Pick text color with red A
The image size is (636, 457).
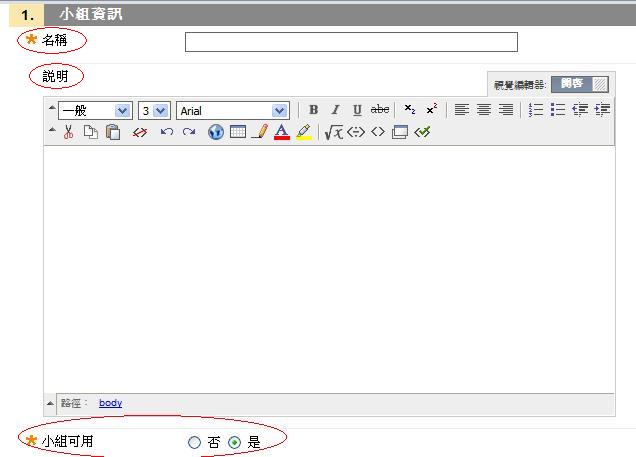click(x=281, y=132)
